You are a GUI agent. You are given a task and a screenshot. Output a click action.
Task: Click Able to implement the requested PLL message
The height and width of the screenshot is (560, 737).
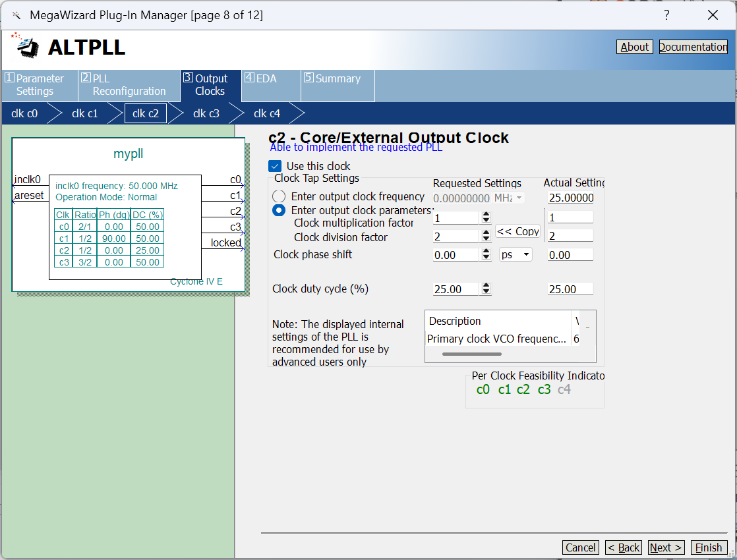tap(356, 148)
